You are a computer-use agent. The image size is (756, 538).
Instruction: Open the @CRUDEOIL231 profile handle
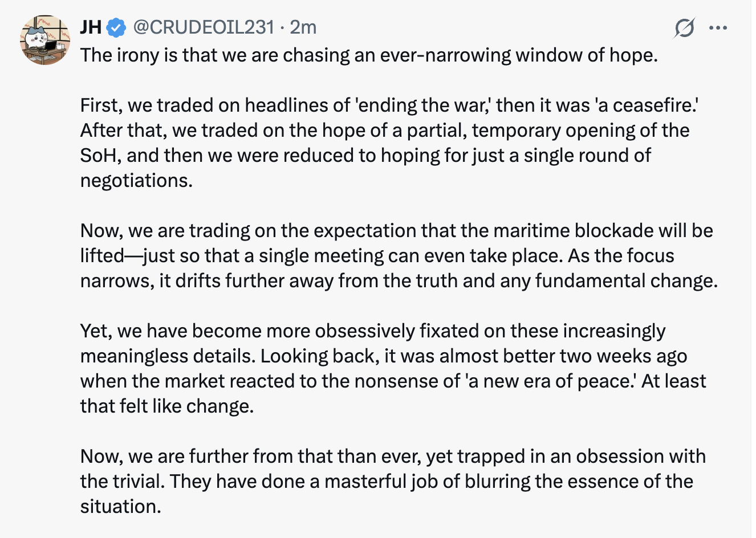coord(204,27)
